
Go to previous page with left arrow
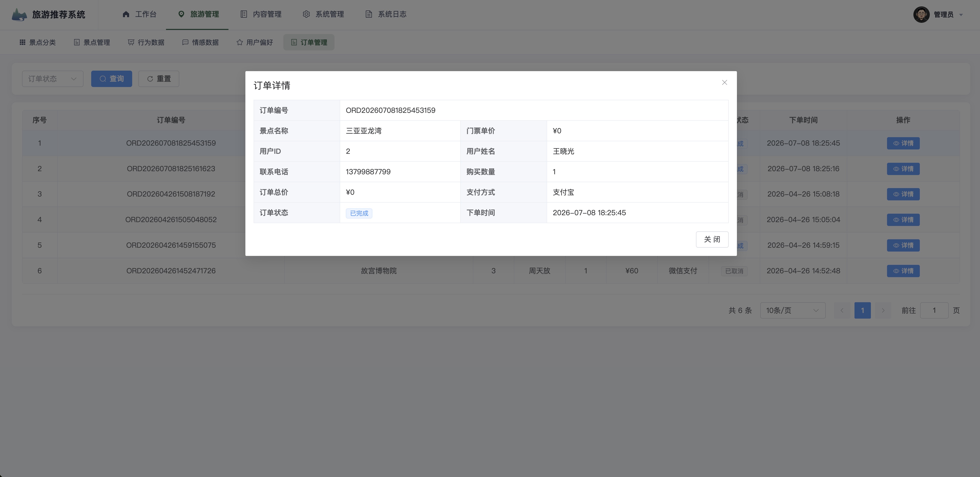pyautogui.click(x=842, y=310)
